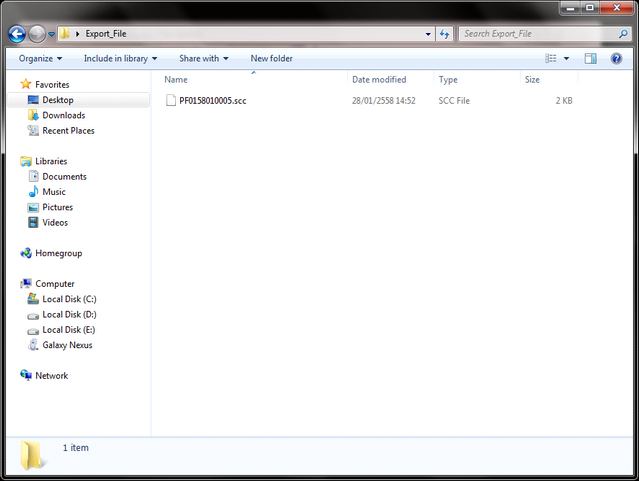Click the Computer icon

tap(26, 283)
